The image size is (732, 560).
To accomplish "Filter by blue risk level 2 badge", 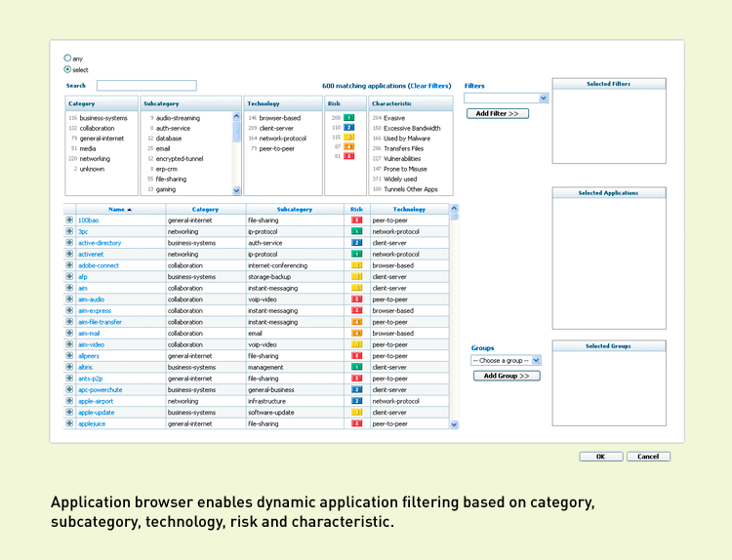I will tap(348, 128).
